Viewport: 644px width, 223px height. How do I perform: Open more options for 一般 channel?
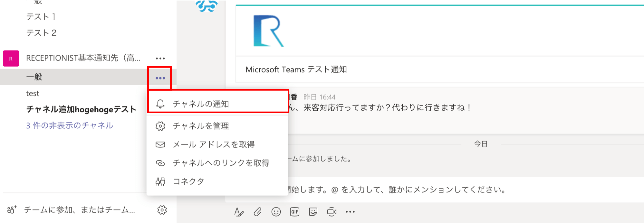pyautogui.click(x=160, y=78)
